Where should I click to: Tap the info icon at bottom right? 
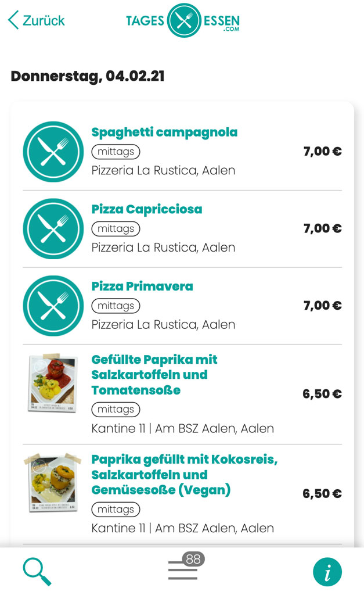pos(327,571)
